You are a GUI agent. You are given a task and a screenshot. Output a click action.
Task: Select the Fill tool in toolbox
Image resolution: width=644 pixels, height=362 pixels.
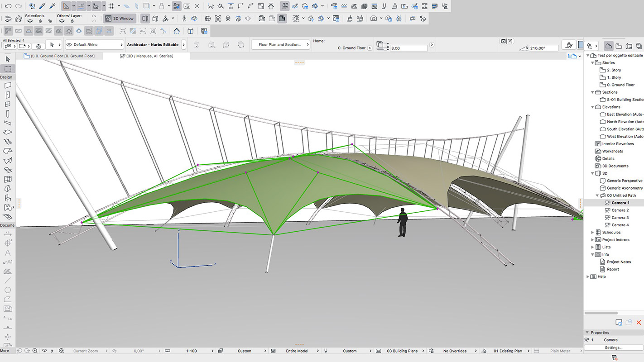8,271
